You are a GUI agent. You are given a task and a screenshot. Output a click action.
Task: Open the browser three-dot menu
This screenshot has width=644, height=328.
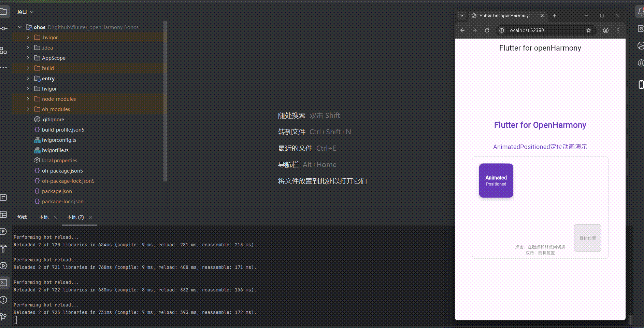(618, 30)
